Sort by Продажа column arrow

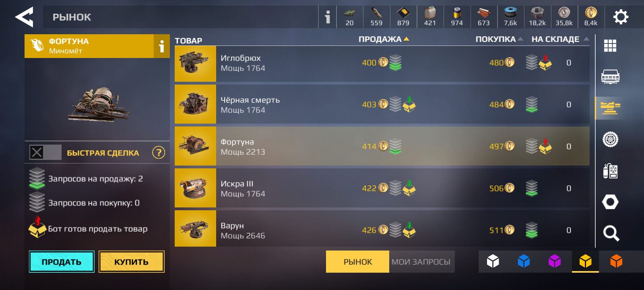coord(407,39)
